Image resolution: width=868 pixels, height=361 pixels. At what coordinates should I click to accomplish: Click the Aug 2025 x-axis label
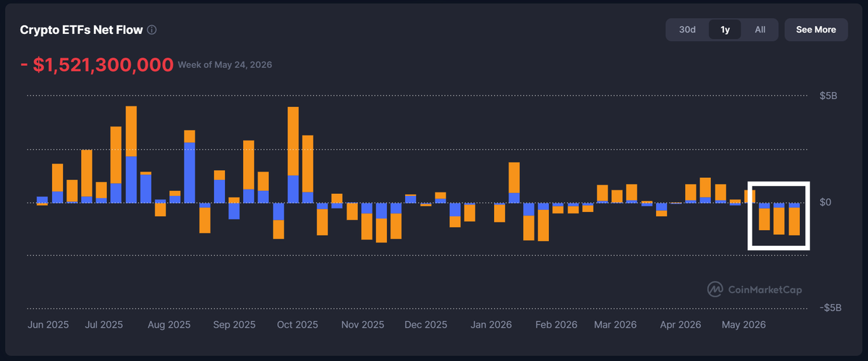(x=170, y=325)
